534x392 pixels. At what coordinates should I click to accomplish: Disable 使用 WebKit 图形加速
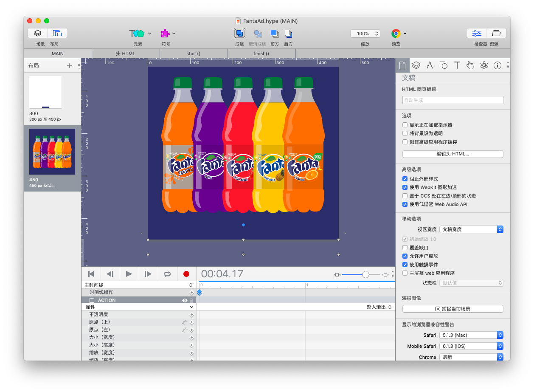(405, 187)
